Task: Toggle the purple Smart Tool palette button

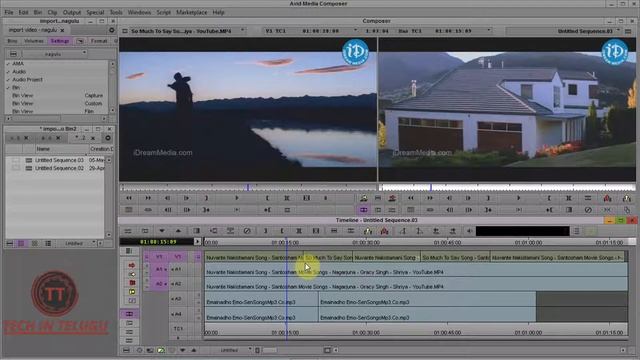Action: [129, 313]
